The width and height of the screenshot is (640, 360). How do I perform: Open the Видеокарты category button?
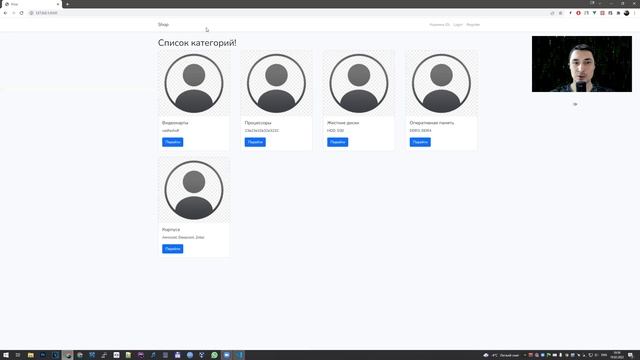(173, 142)
